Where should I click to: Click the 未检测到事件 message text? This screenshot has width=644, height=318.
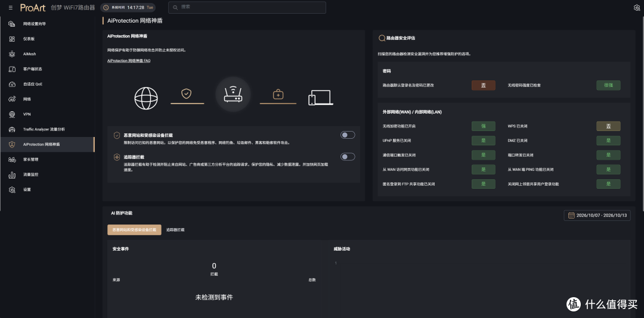pyautogui.click(x=214, y=297)
